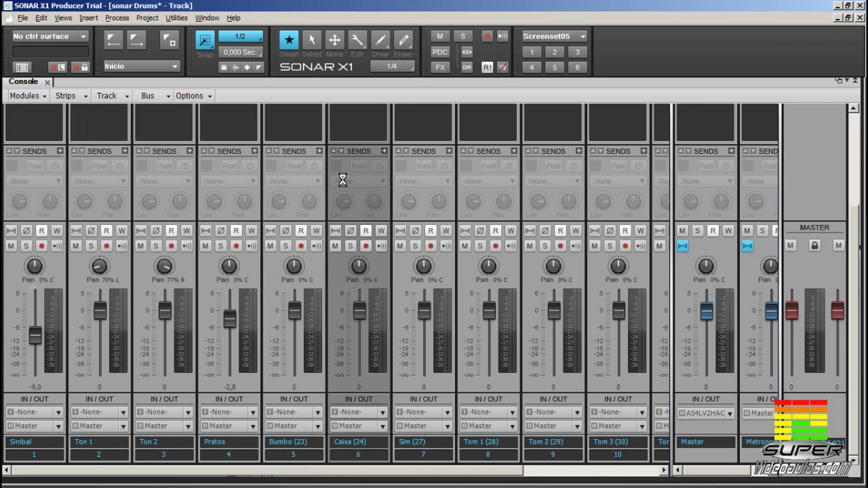Toggle phase invert on Bumbo (23) strip
This screenshot has height=488, width=868.
285,230
